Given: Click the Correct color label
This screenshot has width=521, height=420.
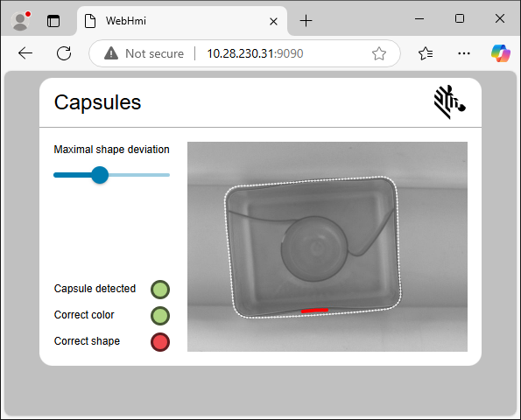Looking at the screenshot, I should [84, 315].
